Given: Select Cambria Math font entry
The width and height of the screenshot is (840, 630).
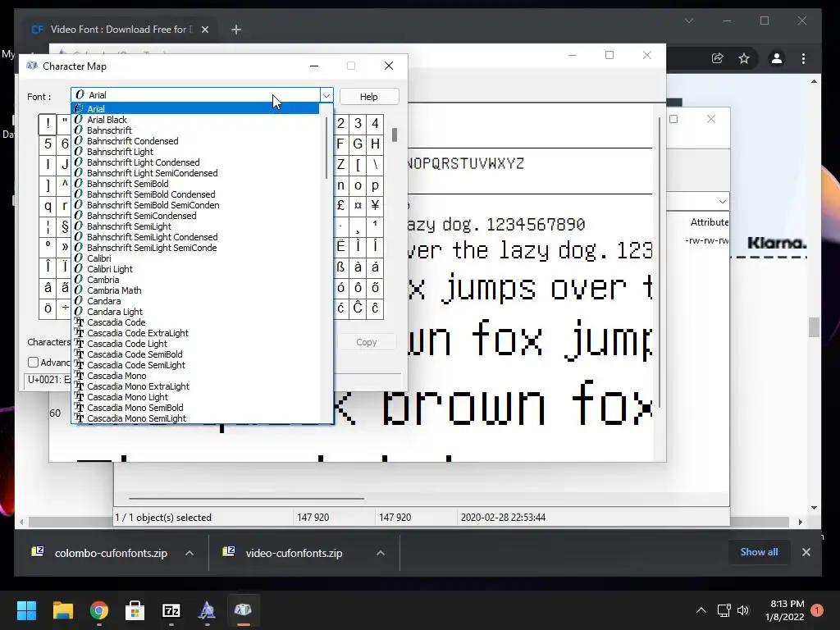Looking at the screenshot, I should click(x=196, y=290).
